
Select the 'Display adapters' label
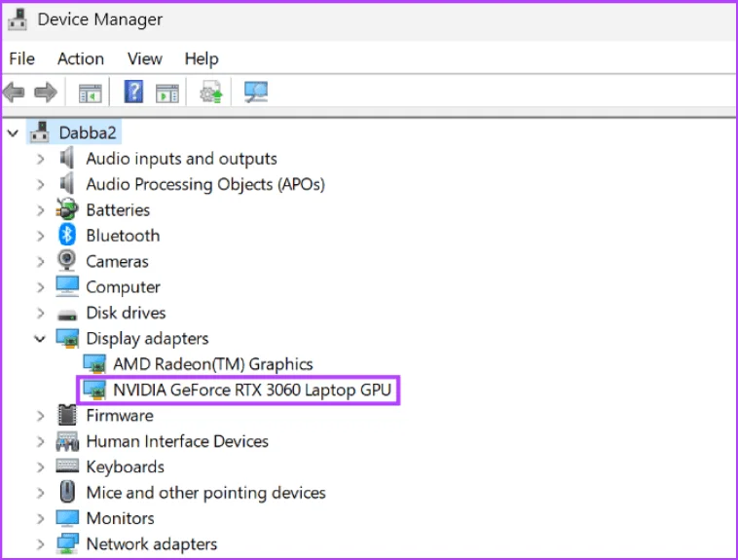[x=147, y=339]
